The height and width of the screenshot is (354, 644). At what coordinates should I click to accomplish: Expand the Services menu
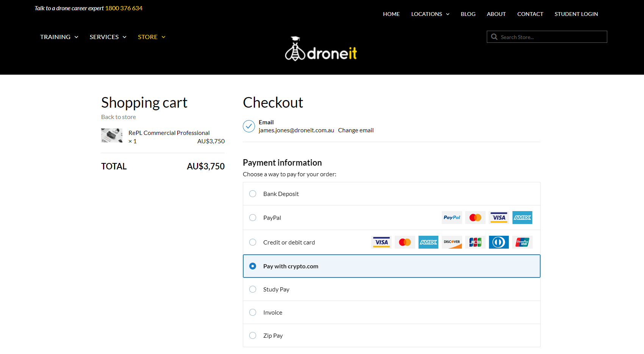click(x=108, y=37)
